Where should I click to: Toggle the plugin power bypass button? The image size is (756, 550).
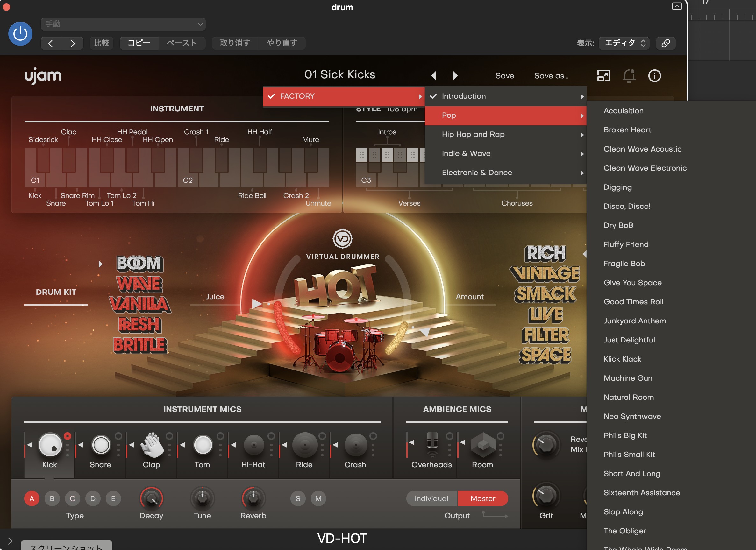tap(20, 34)
